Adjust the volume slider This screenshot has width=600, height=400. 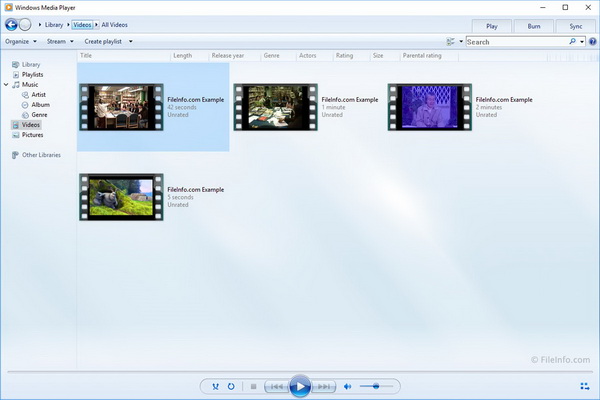pyautogui.click(x=374, y=386)
